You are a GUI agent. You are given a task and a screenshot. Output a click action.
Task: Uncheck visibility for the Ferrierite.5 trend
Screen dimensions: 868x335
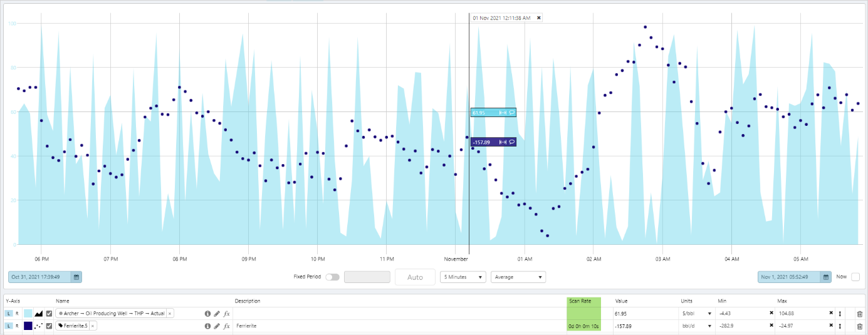point(49,326)
